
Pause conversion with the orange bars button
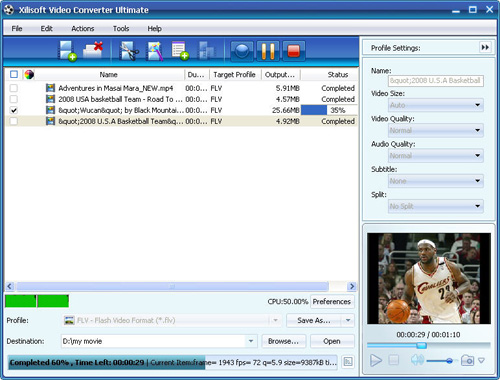point(268,51)
